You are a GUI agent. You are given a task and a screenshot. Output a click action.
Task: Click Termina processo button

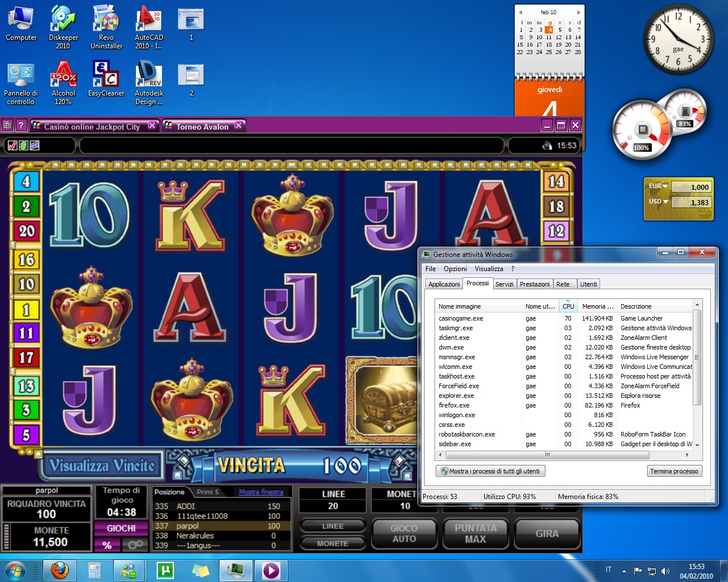point(675,471)
